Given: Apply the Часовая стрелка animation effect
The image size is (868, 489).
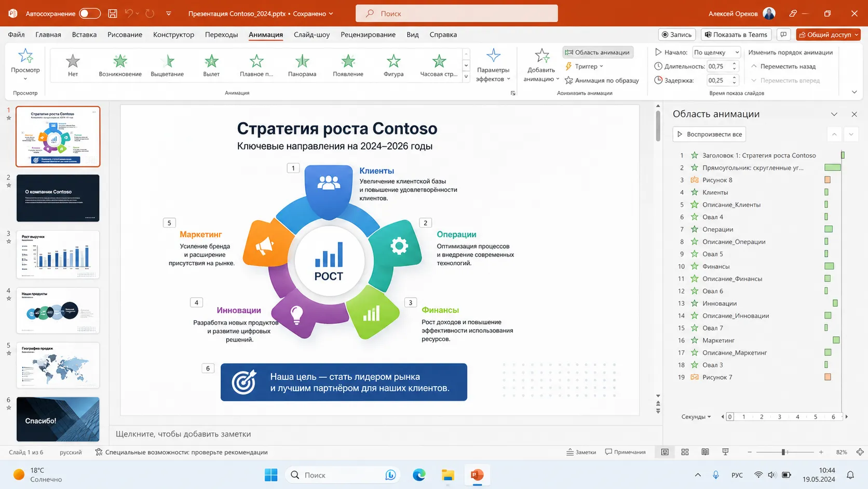Looking at the screenshot, I should tap(439, 65).
